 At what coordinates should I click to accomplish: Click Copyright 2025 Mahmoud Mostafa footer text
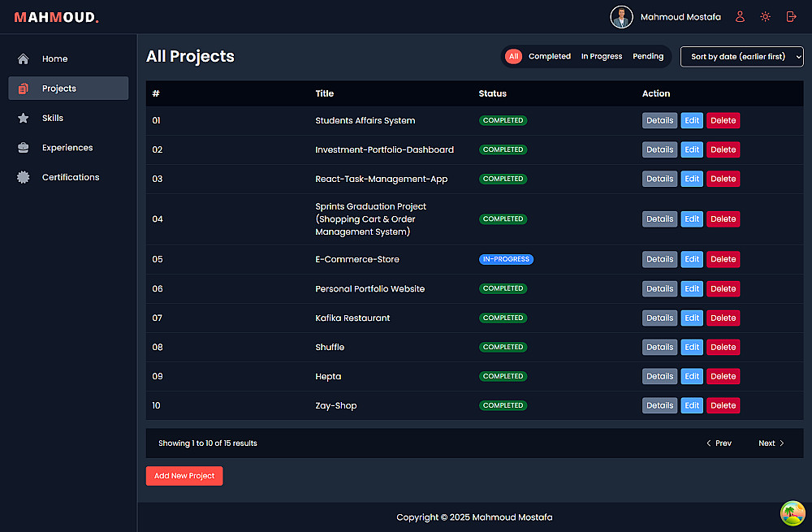[474, 517]
